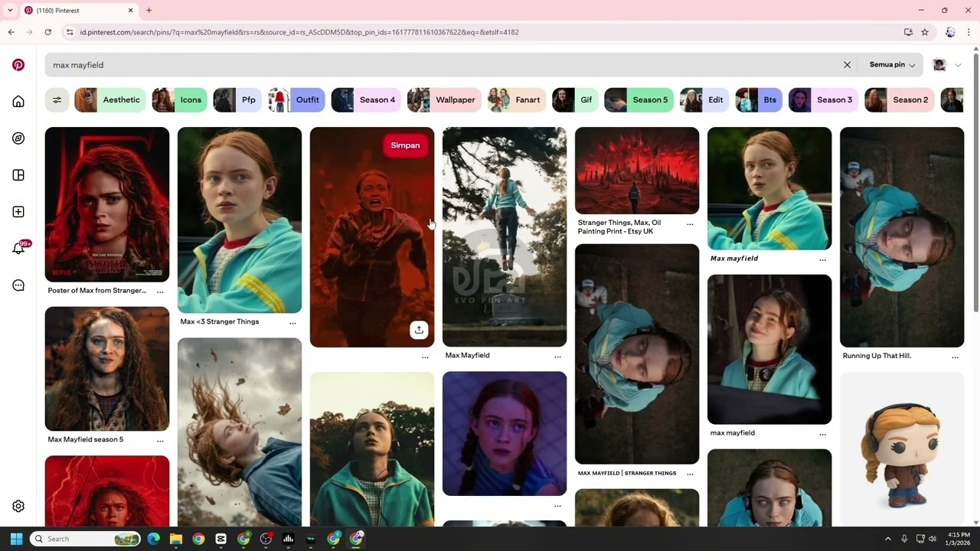This screenshot has width=980, height=551.
Task: Click the Create plus icon
Action: (x=18, y=212)
